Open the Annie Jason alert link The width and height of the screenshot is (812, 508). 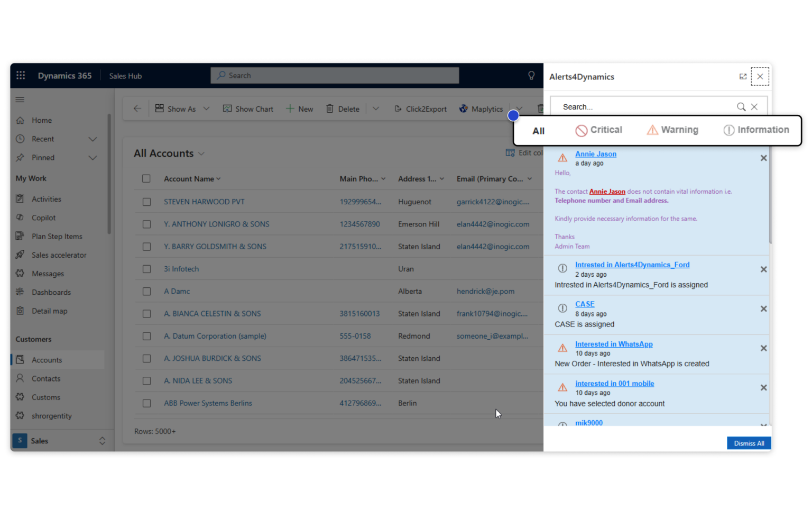pyautogui.click(x=595, y=153)
